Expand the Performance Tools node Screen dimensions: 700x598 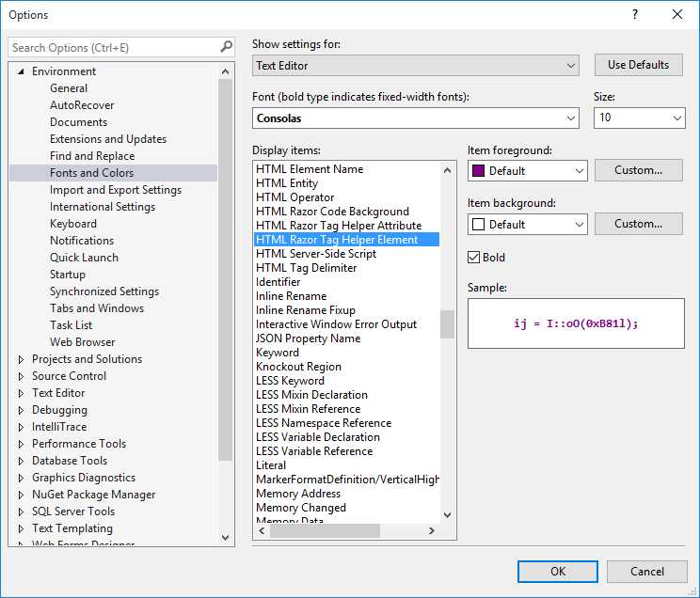(21, 444)
